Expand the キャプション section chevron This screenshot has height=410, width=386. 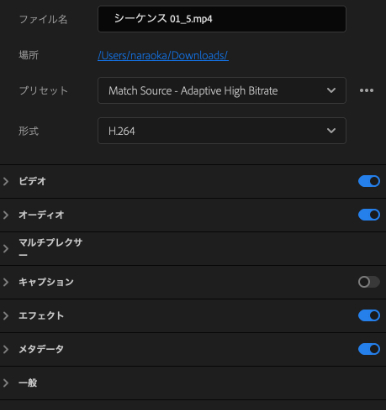(x=6, y=282)
